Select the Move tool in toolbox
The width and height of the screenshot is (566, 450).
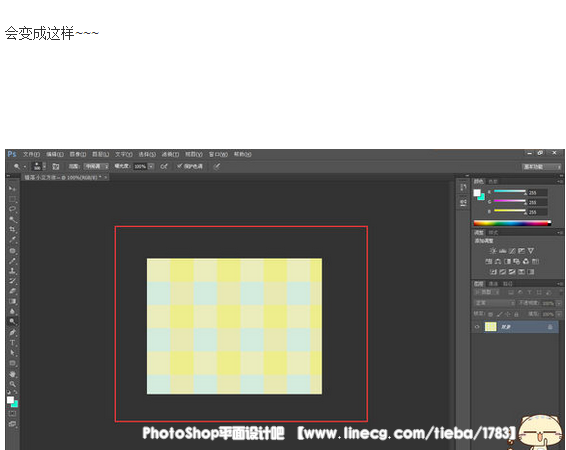click(x=12, y=188)
